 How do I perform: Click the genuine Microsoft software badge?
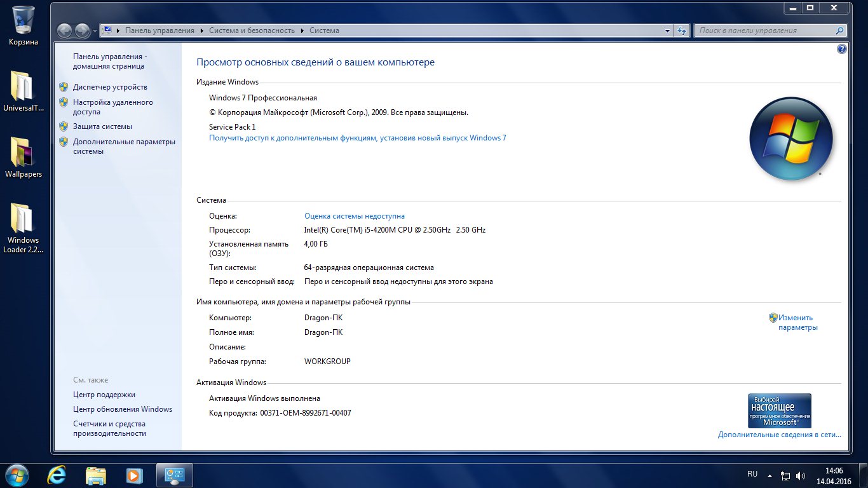pos(780,410)
